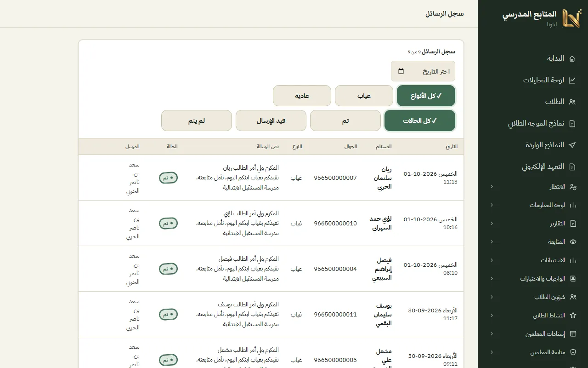This screenshot has height=368, width=588.
Task: Click the النماذج الواردة paper-plane icon
Action: (572, 145)
